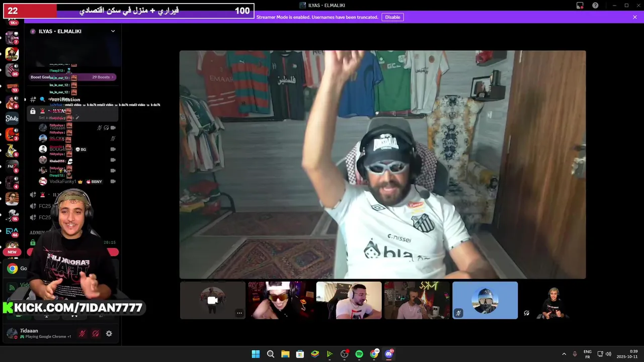This screenshot has width=644, height=362.
Task: Open Microsoft Store from taskbar
Action: tap(300, 354)
